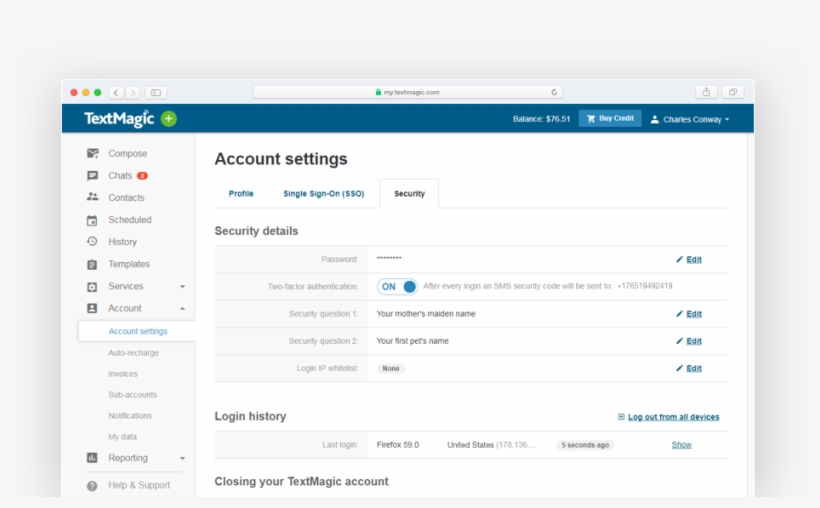
Task: Click the browser back arrow
Action: [x=116, y=93]
